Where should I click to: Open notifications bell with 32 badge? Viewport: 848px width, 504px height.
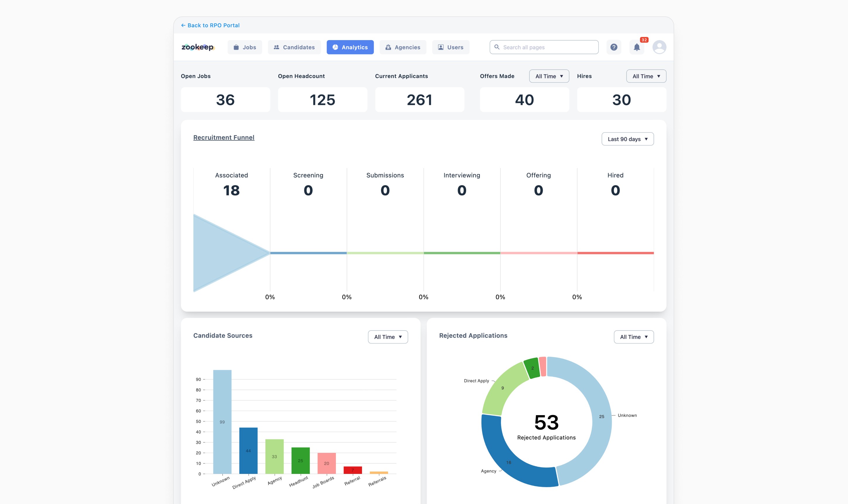(x=637, y=47)
